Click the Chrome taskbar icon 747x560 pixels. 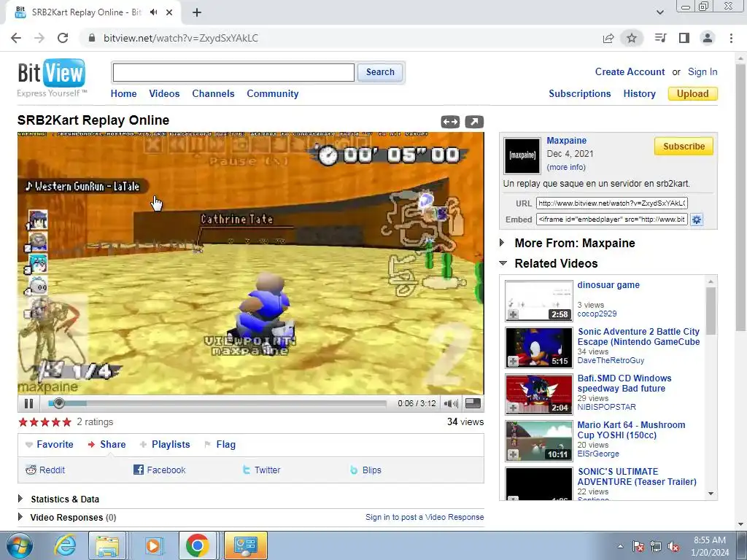197,545
